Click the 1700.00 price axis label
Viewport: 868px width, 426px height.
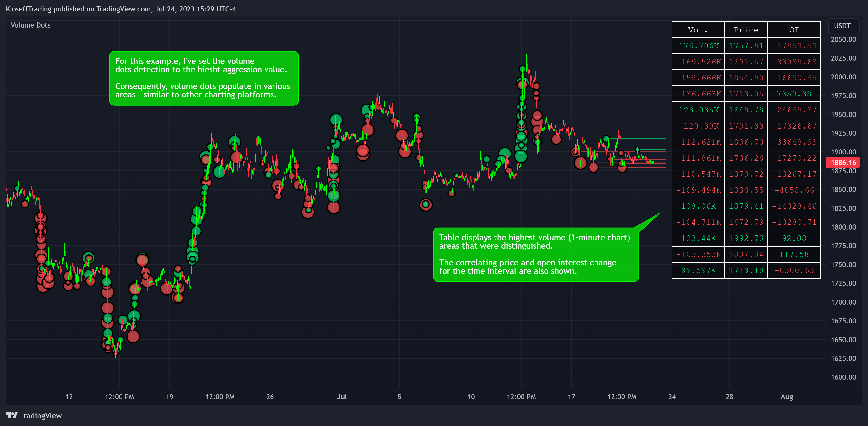843,302
